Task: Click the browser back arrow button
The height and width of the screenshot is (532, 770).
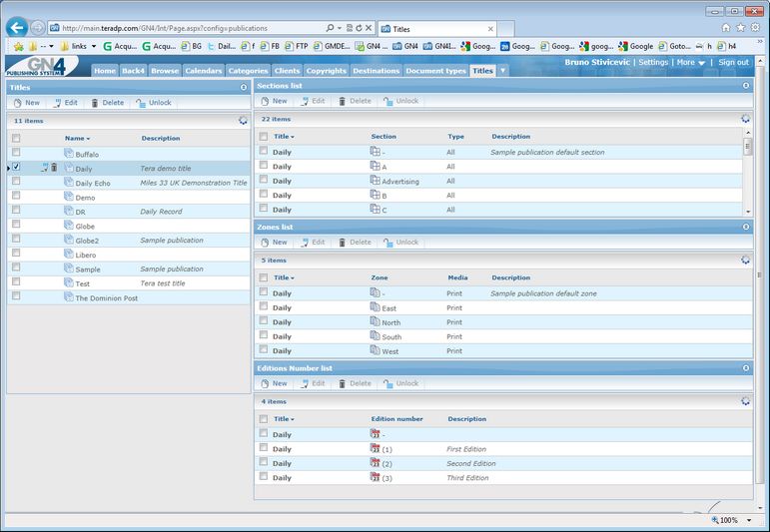Action: (x=17, y=28)
